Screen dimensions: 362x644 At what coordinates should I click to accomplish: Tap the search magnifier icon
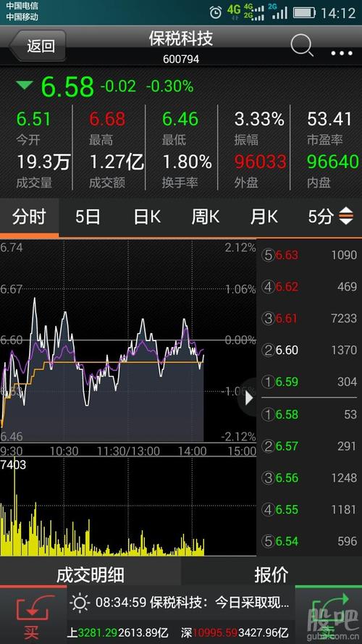(302, 45)
